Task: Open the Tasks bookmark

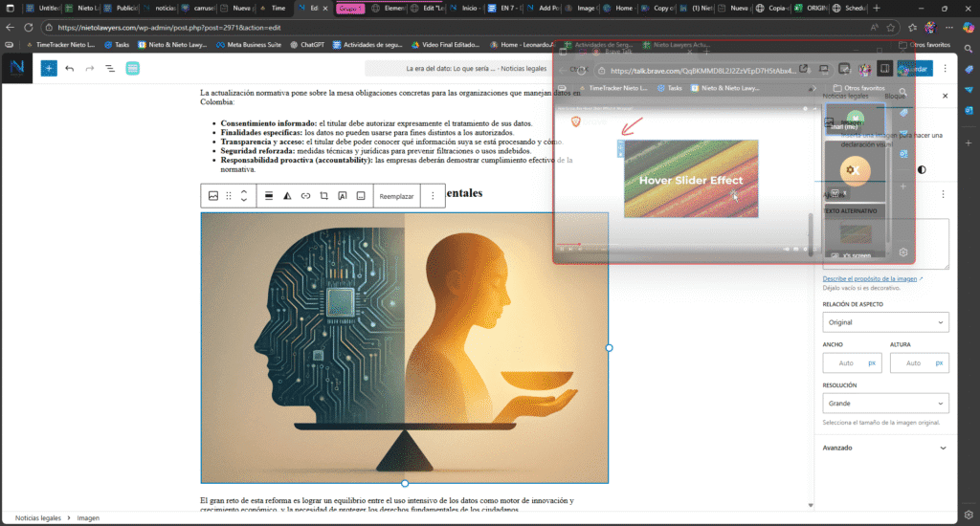Action: pyautogui.click(x=117, y=45)
